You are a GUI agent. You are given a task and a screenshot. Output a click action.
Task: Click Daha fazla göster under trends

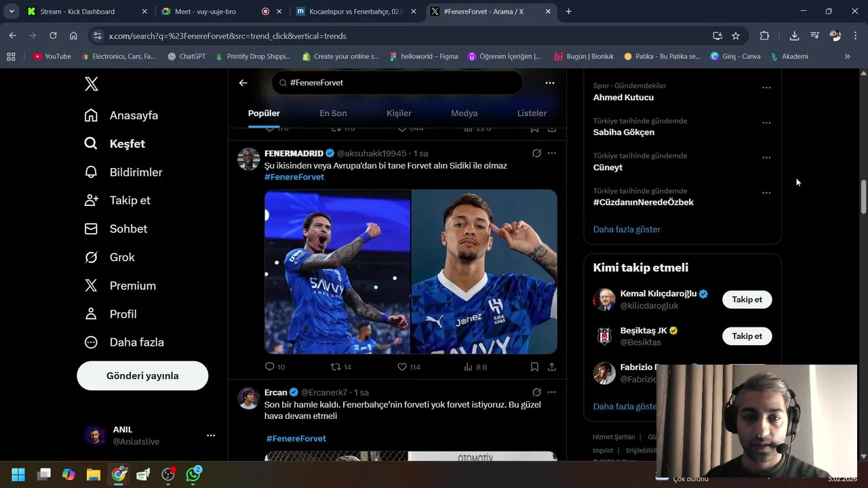tap(627, 229)
